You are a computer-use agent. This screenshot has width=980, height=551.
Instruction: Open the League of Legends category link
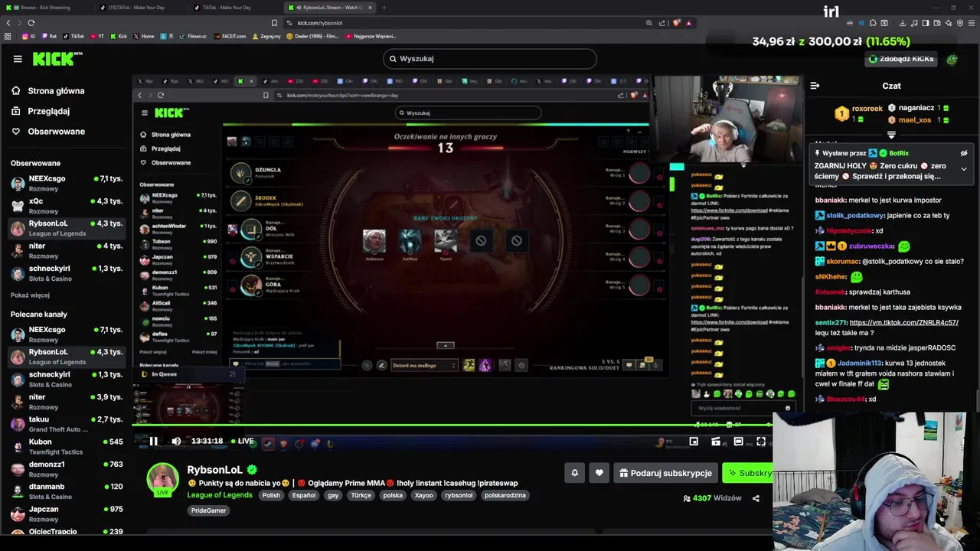click(x=220, y=495)
